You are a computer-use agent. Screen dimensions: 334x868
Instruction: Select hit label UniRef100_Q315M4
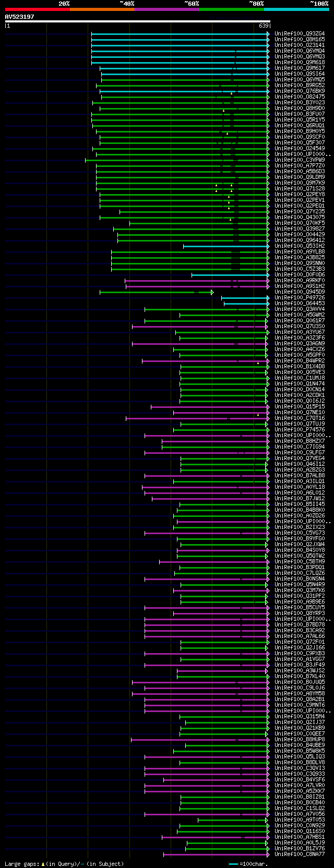coord(300,717)
